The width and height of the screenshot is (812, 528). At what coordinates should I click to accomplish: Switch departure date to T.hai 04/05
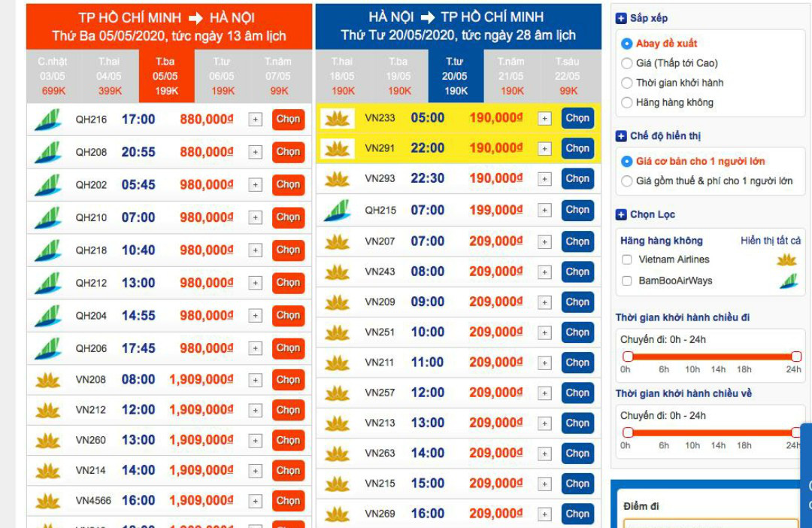pyautogui.click(x=109, y=76)
